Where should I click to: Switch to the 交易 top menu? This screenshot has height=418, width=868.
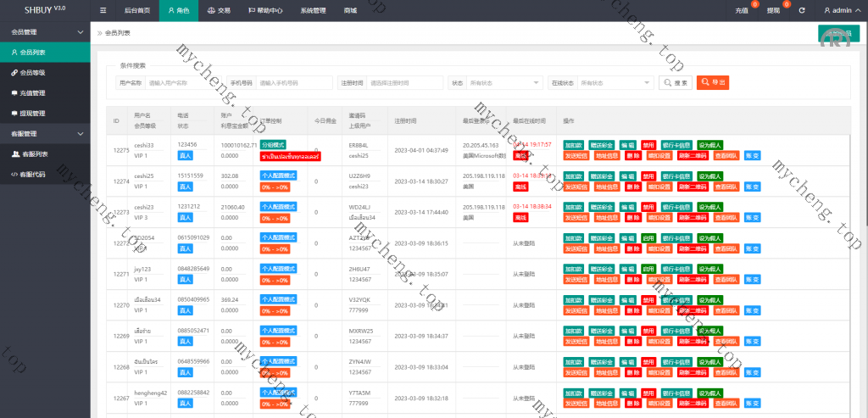tap(219, 11)
